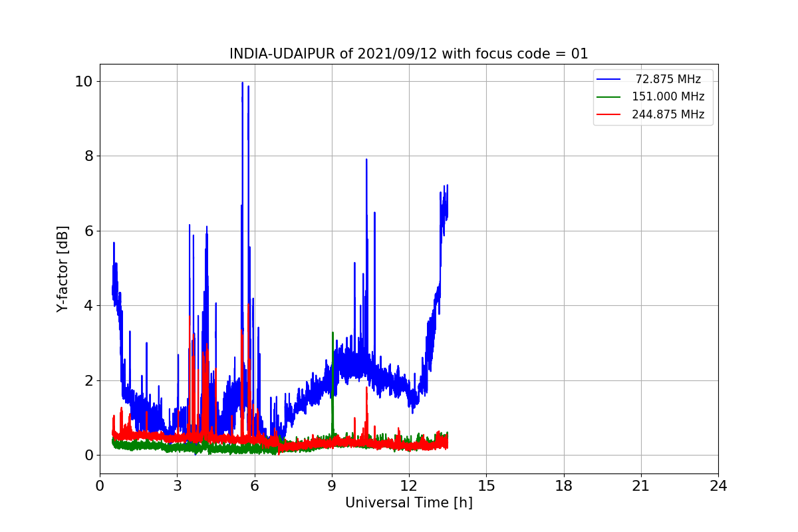Click the x-axis tick label '15'

(x=486, y=486)
